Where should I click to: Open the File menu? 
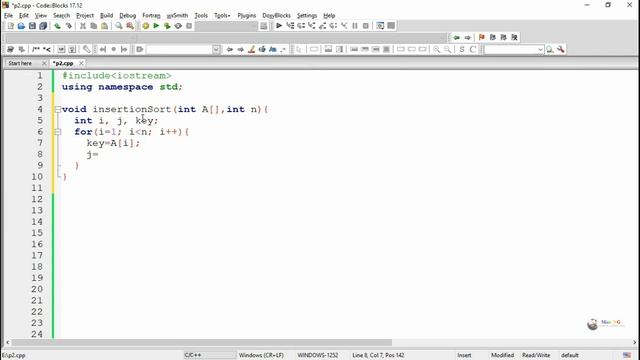click(x=8, y=16)
